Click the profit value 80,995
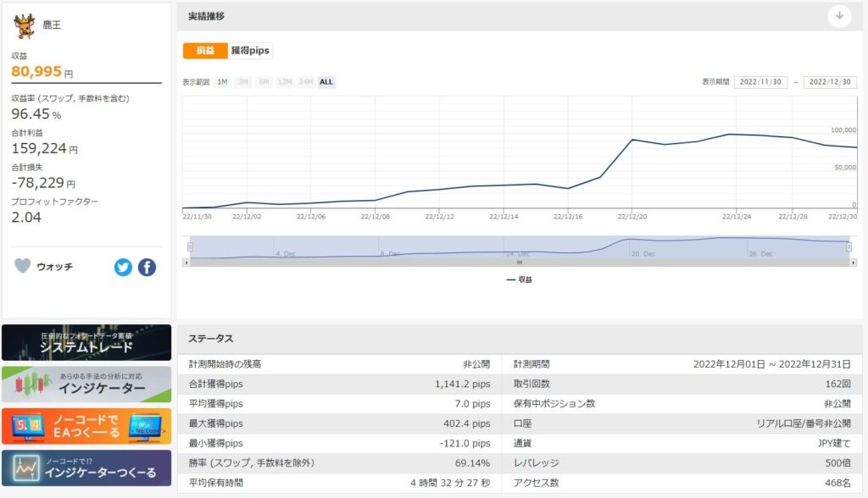Viewport: 868px width, 498px height. pos(36,71)
